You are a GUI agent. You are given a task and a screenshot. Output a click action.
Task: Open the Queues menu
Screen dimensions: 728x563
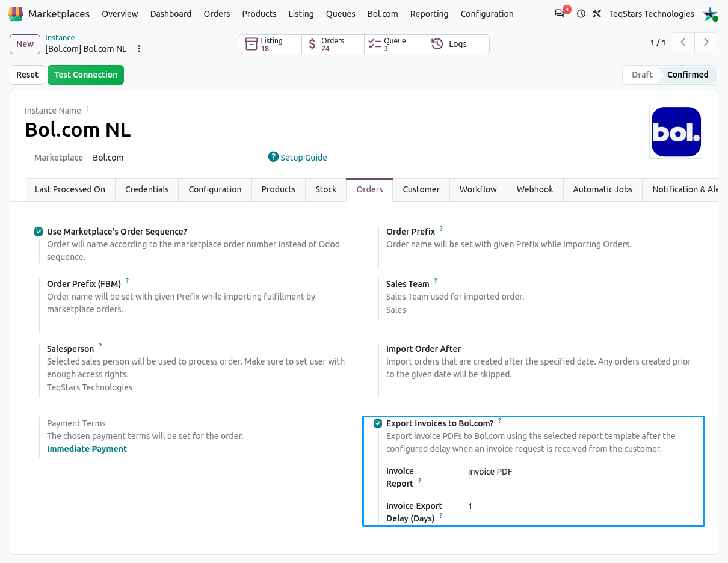click(341, 13)
